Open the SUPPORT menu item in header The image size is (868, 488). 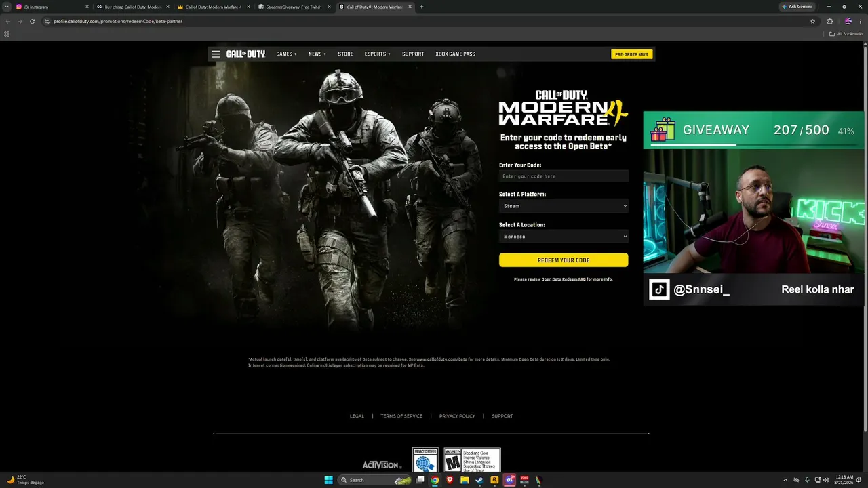(x=413, y=54)
